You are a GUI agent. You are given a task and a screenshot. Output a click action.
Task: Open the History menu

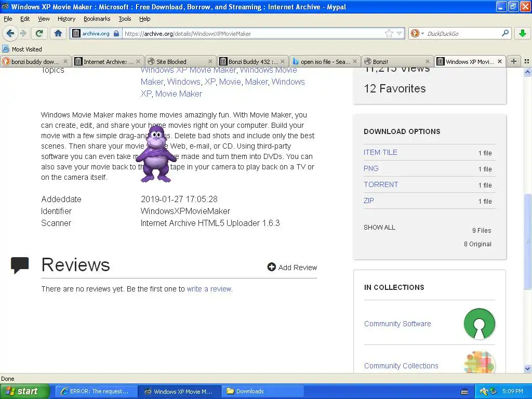pos(66,19)
